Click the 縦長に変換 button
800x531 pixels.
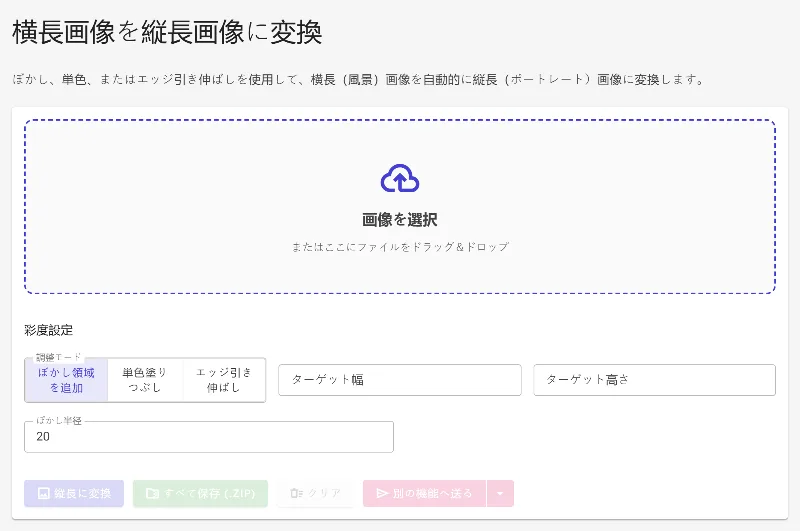[74, 493]
